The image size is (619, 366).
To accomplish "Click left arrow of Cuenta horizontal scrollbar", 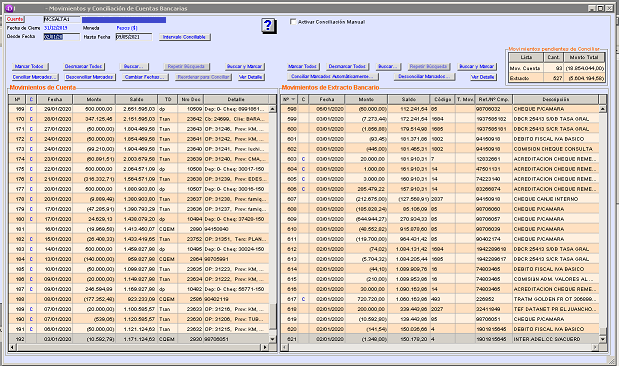I will coord(12,347).
